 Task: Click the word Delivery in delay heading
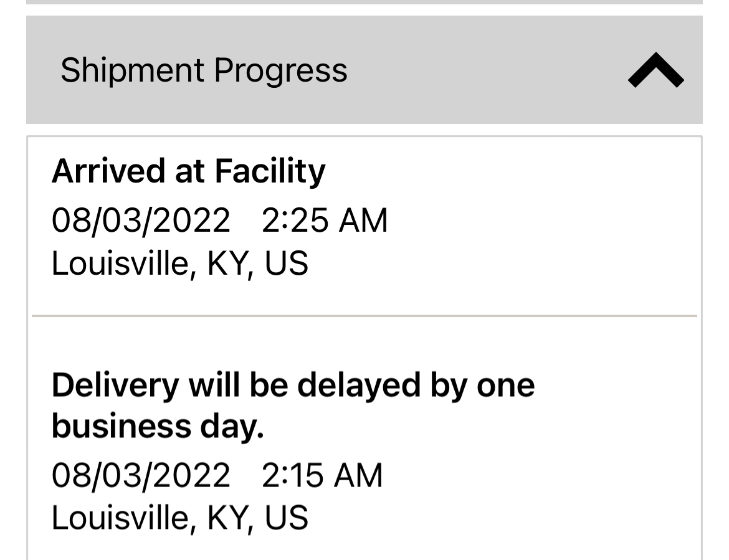pyautogui.click(x=115, y=386)
